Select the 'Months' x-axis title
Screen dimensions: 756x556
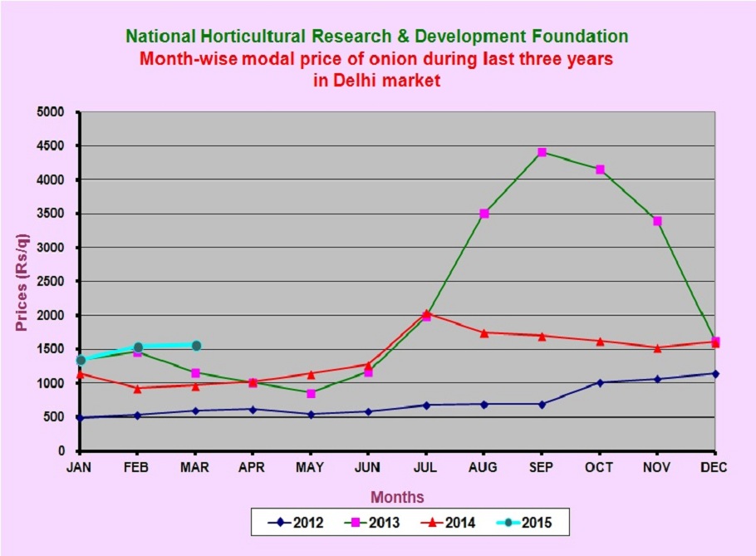[397, 497]
